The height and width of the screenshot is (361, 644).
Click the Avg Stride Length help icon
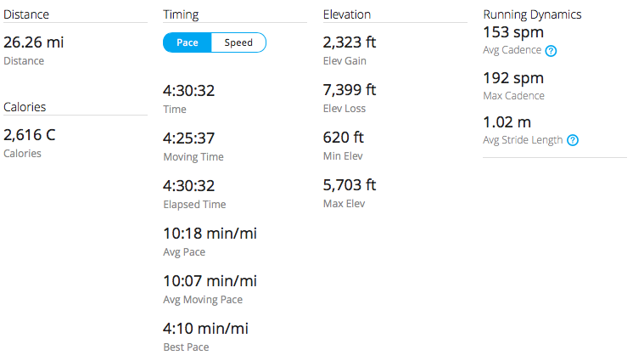point(573,140)
